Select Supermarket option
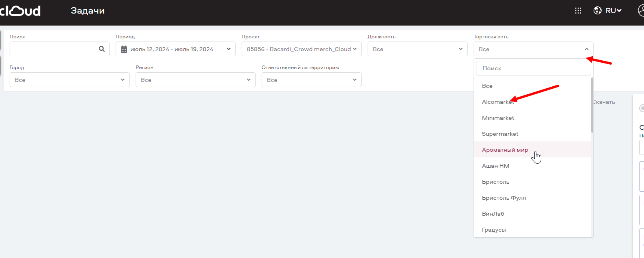The width and height of the screenshot is (644, 258). [532, 134]
